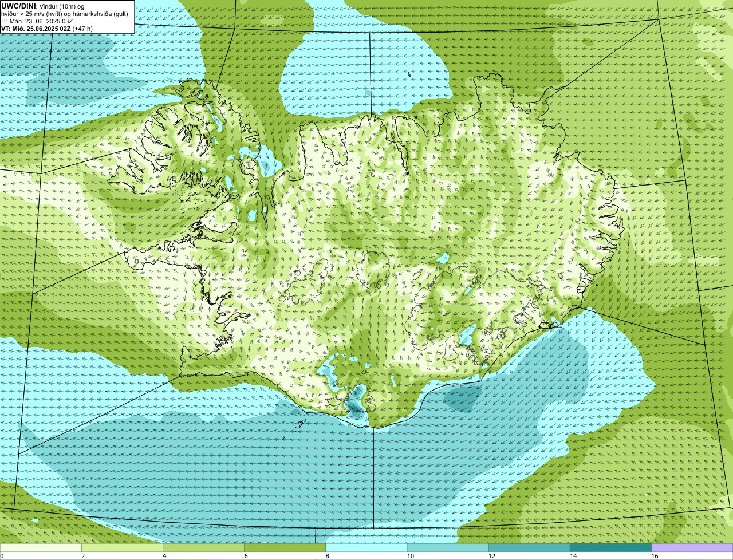The height and width of the screenshot is (560, 733).
Task: Select the 6–8 m/s dark green legend swatch
Action: pyautogui.click(x=285, y=548)
